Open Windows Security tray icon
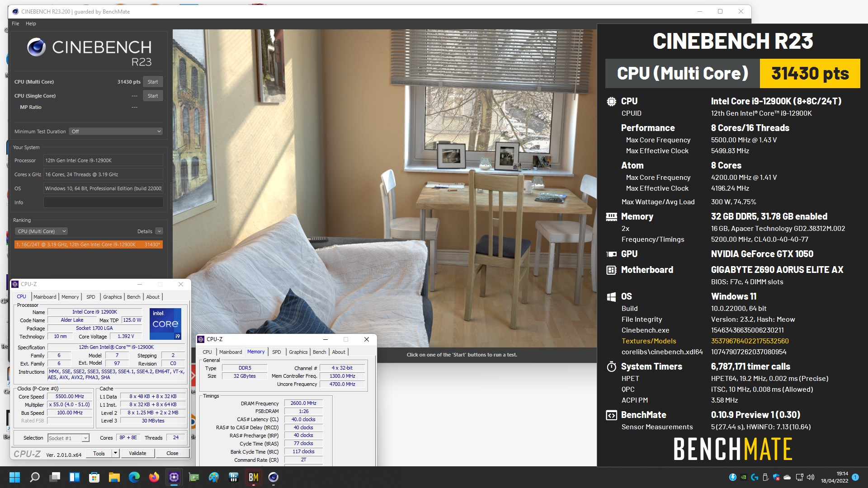 point(776,477)
